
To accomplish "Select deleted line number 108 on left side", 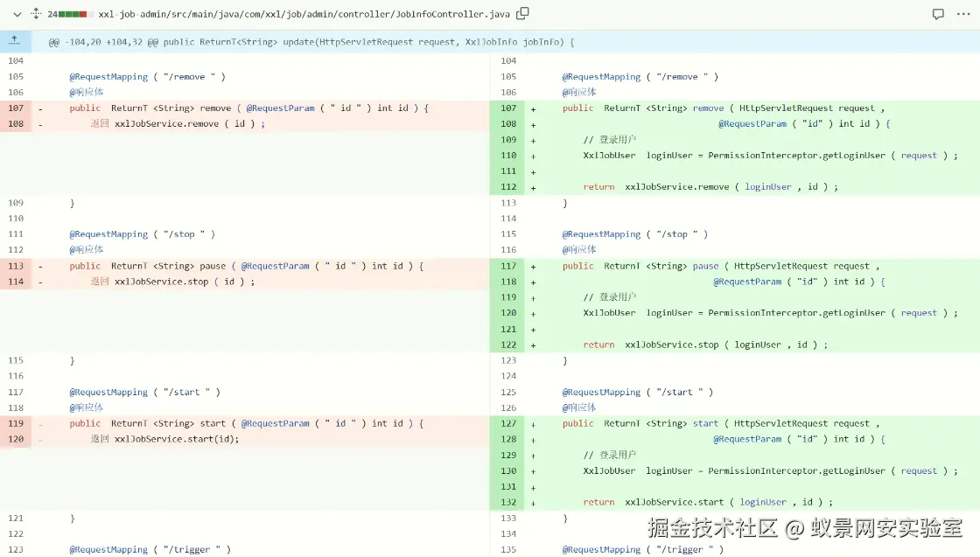I will pyautogui.click(x=16, y=123).
